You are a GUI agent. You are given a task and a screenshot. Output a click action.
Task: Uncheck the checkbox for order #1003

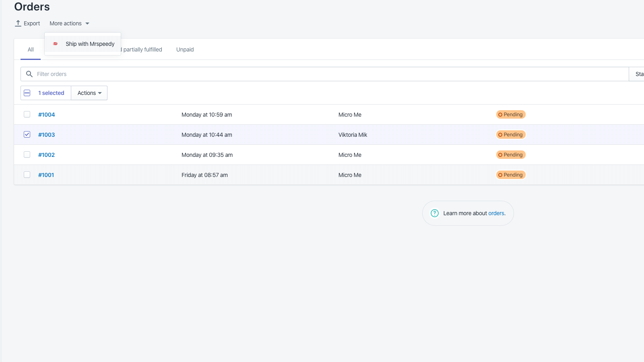[27, 134]
